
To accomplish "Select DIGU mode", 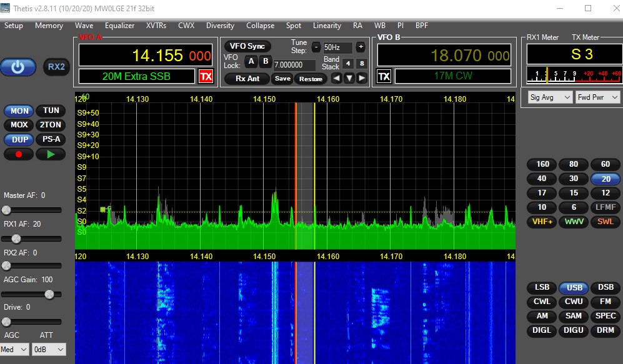I will pos(574,330).
